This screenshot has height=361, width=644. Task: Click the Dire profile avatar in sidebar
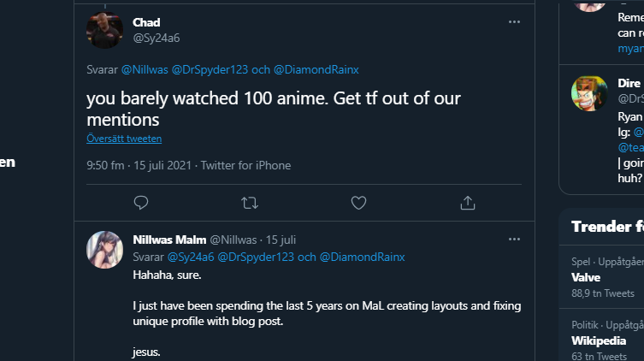(x=589, y=92)
